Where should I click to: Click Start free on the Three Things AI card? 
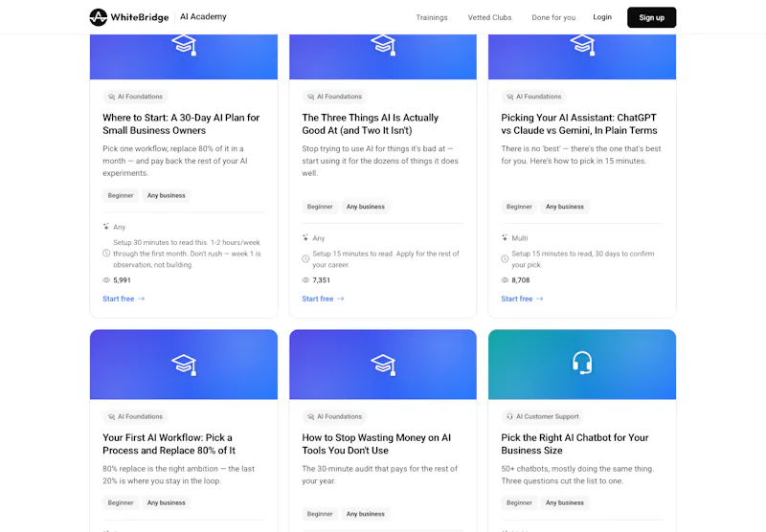point(323,299)
